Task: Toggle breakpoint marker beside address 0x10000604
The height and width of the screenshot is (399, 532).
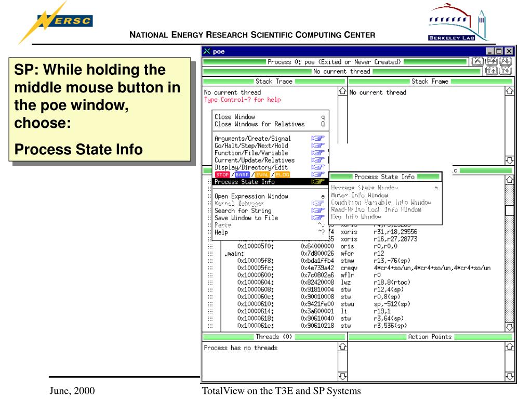Action: tap(210, 282)
